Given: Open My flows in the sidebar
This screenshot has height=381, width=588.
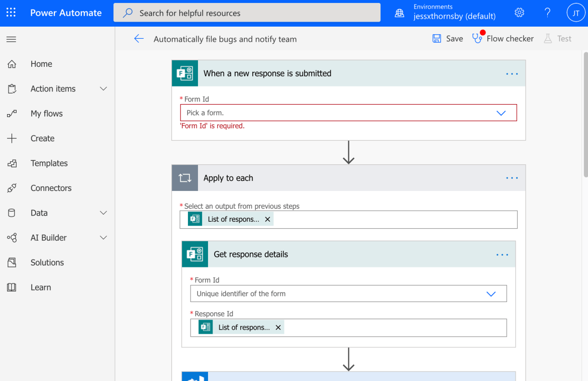Looking at the screenshot, I should click(x=46, y=114).
